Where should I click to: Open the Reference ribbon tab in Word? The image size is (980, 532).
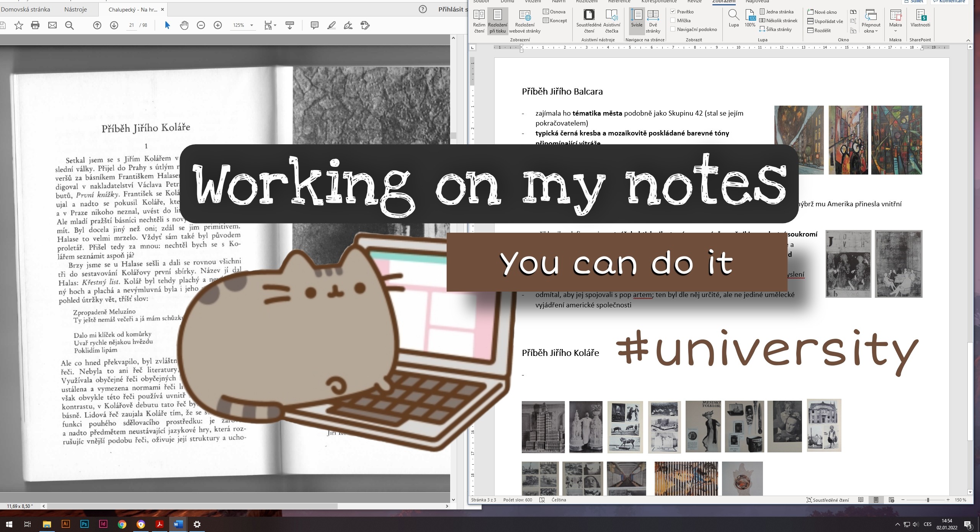(x=619, y=1)
